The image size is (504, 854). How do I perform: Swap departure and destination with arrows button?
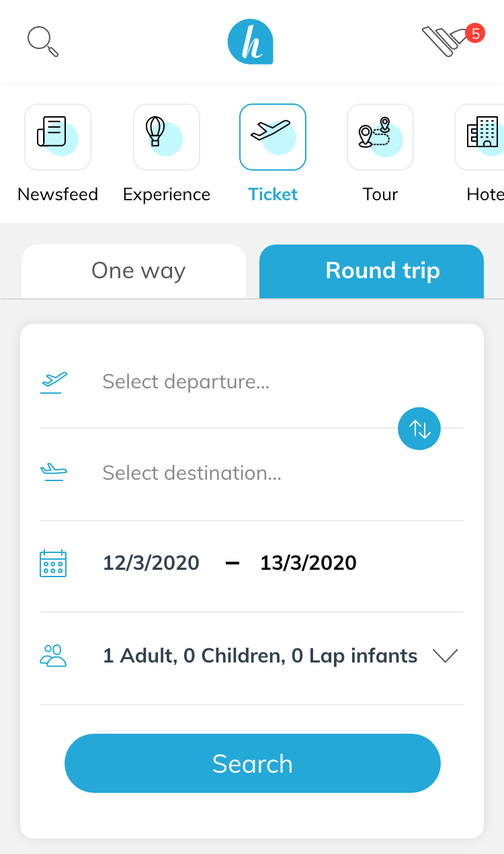419,429
